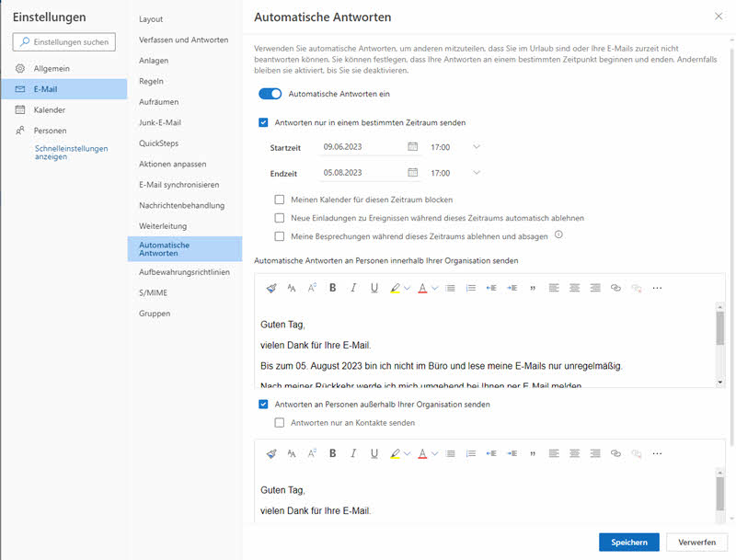Uncheck Antworten nur in einem bestimmten Zeitraum senden
The image size is (736, 560).
[263, 122]
